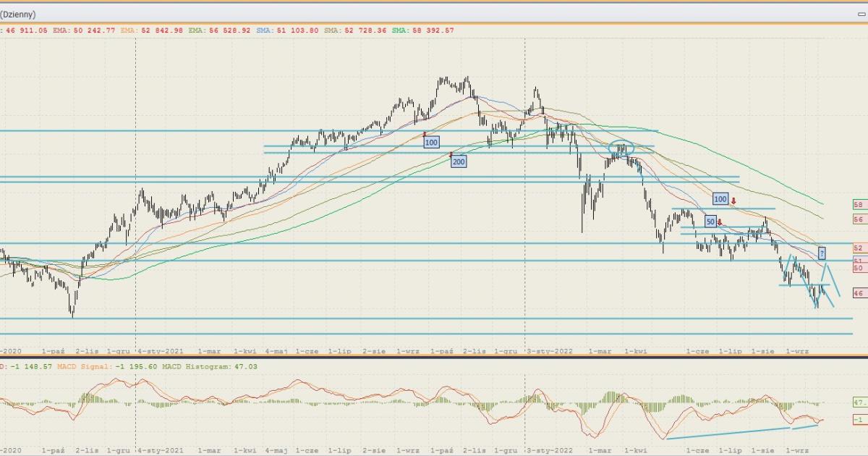This screenshot has width=868, height=456.
Task: Select the ellipse drawn around the price peak
Action: pos(621,148)
